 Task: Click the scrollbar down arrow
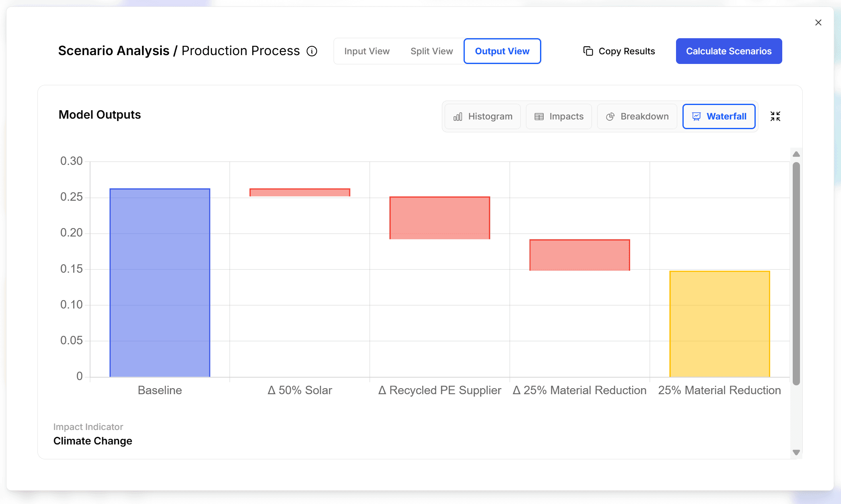pos(796,452)
